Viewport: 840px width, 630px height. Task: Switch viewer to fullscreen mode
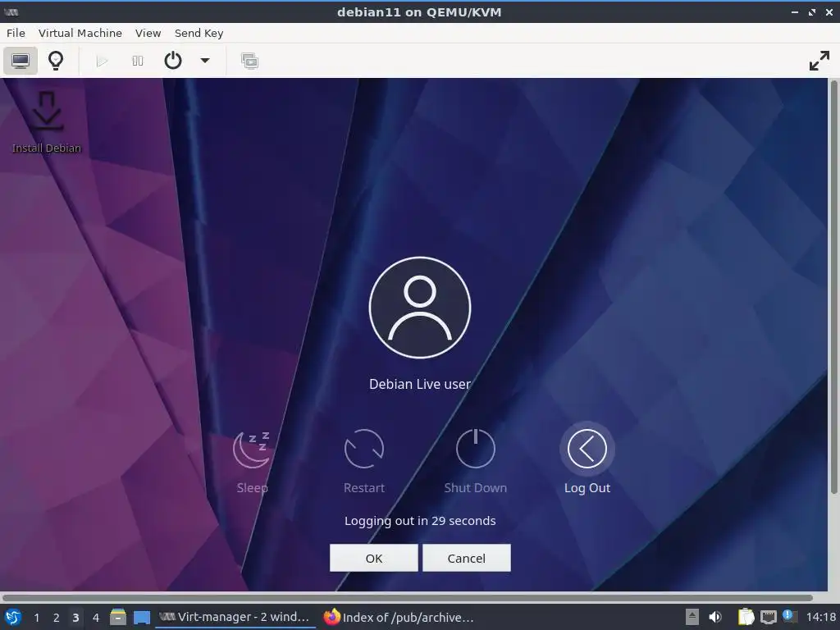(x=819, y=61)
